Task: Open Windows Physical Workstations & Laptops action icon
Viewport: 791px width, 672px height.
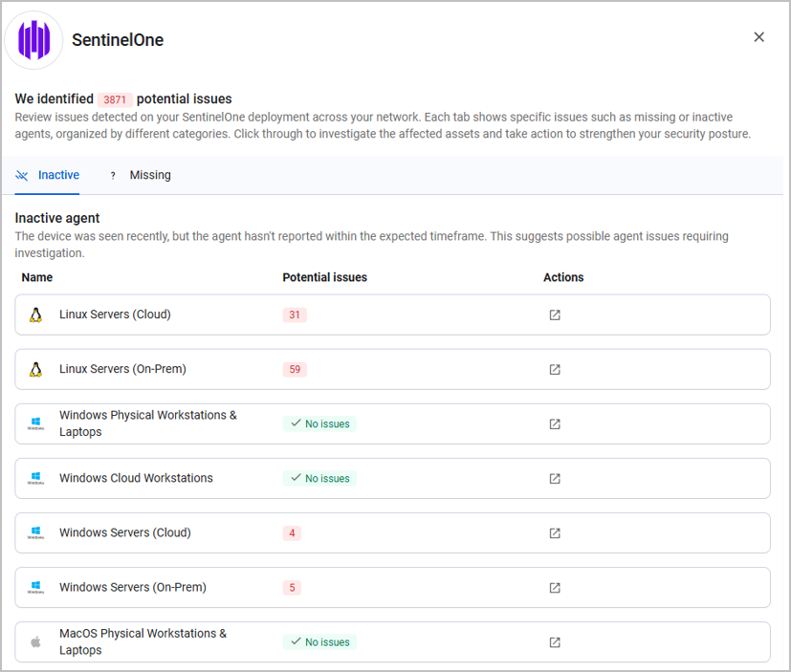Action: tap(555, 423)
